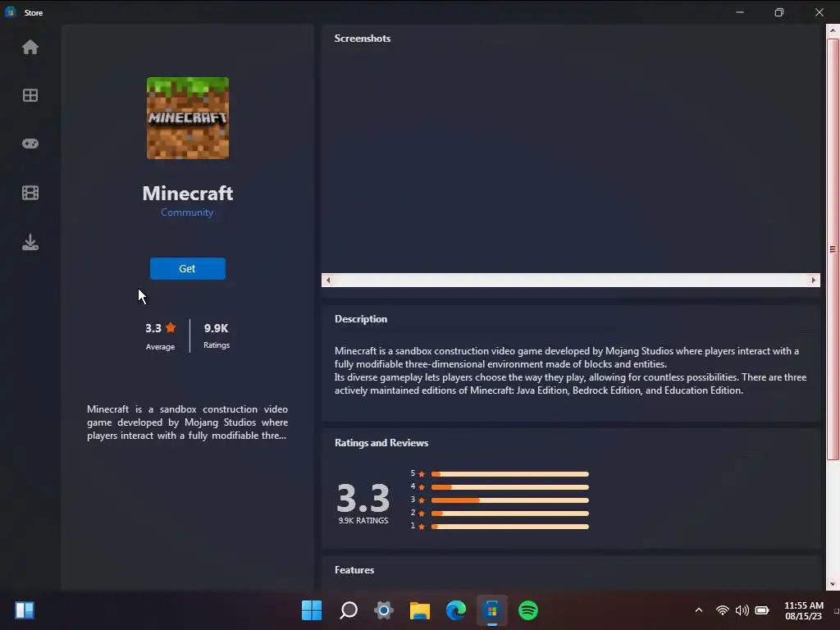Click the vertical scrollbar thumb
The height and width of the screenshot is (630, 840).
pyautogui.click(x=833, y=249)
